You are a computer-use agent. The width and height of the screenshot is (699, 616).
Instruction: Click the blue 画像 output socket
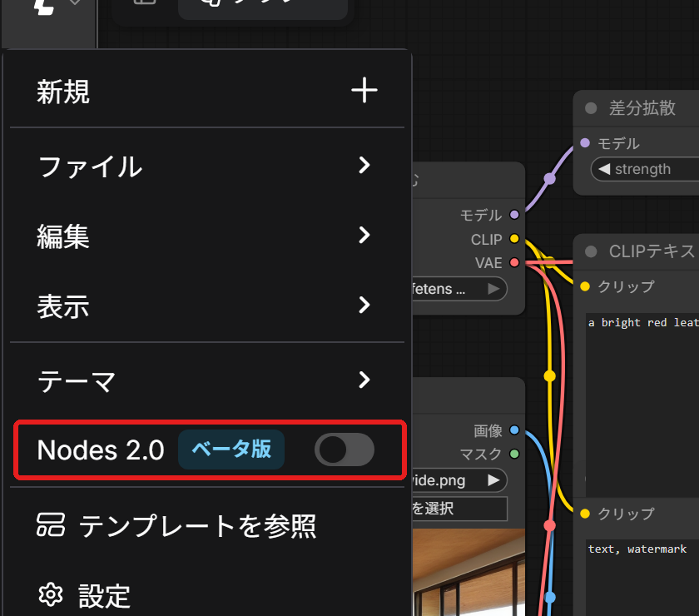coord(514,430)
